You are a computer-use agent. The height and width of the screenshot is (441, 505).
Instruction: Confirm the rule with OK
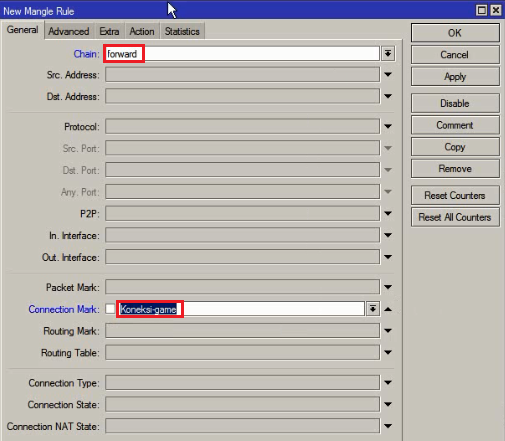click(x=455, y=33)
